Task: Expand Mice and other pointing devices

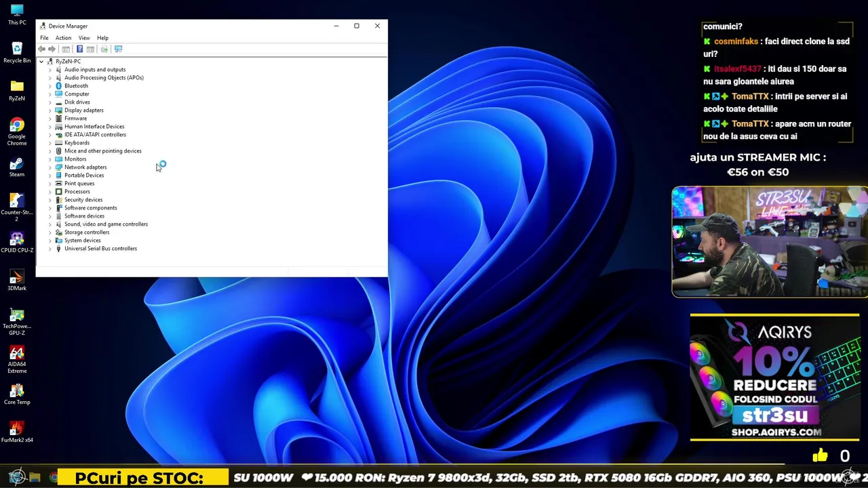Action: (x=50, y=151)
